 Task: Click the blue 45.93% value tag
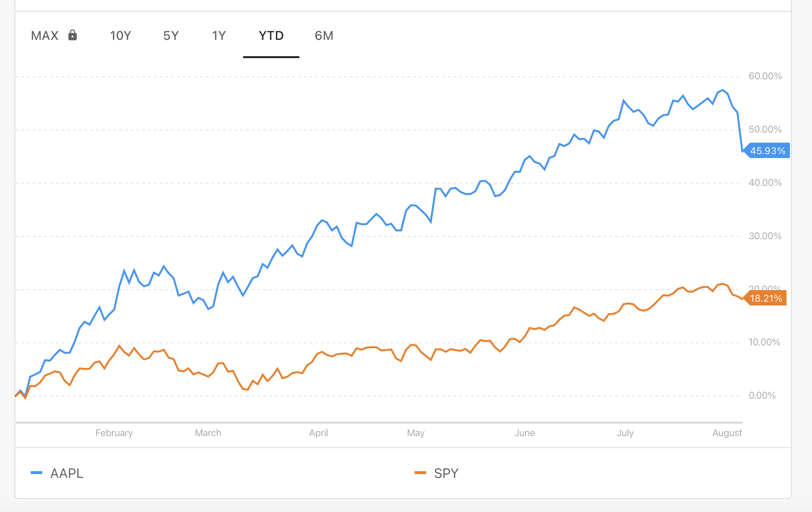(x=767, y=151)
